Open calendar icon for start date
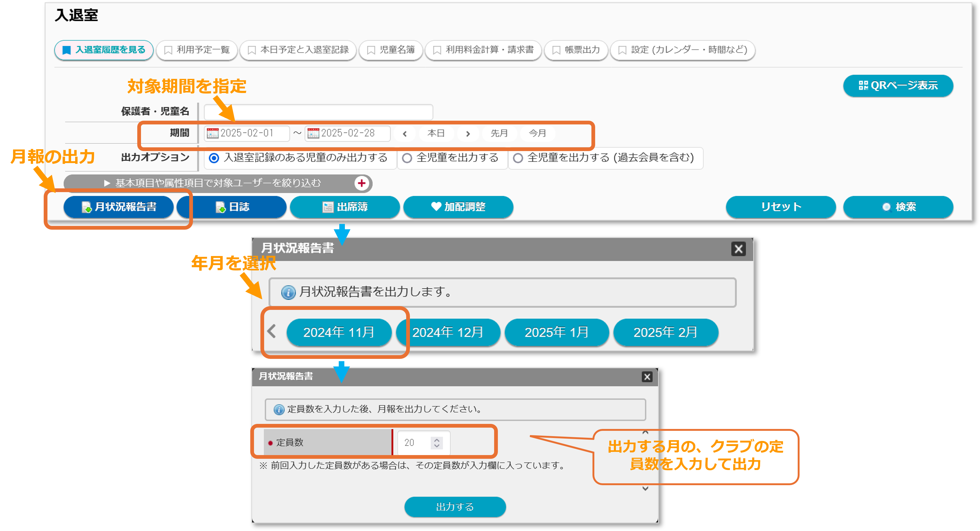980x531 pixels. point(212,133)
